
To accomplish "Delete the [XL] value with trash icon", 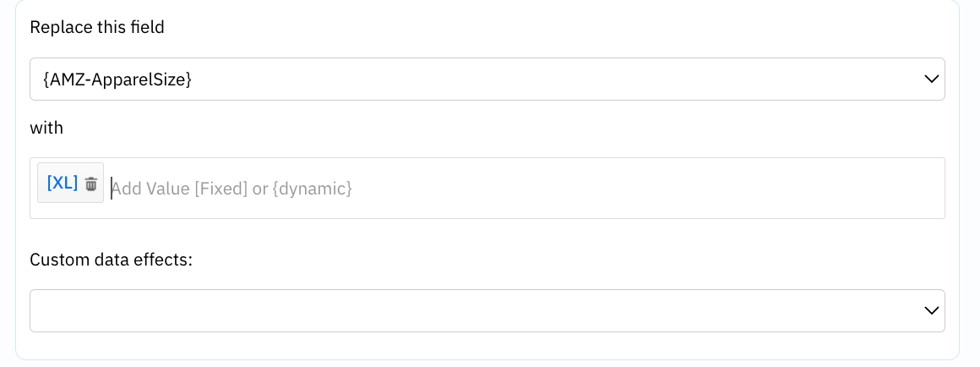I will (x=91, y=183).
